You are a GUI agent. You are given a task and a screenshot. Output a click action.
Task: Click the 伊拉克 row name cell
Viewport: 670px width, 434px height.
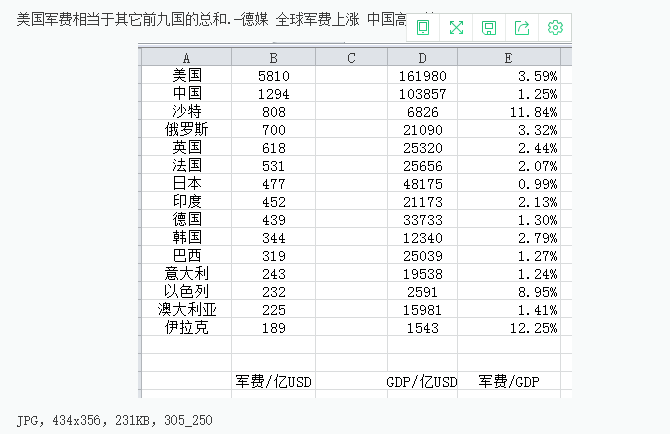pyautogui.click(x=187, y=328)
